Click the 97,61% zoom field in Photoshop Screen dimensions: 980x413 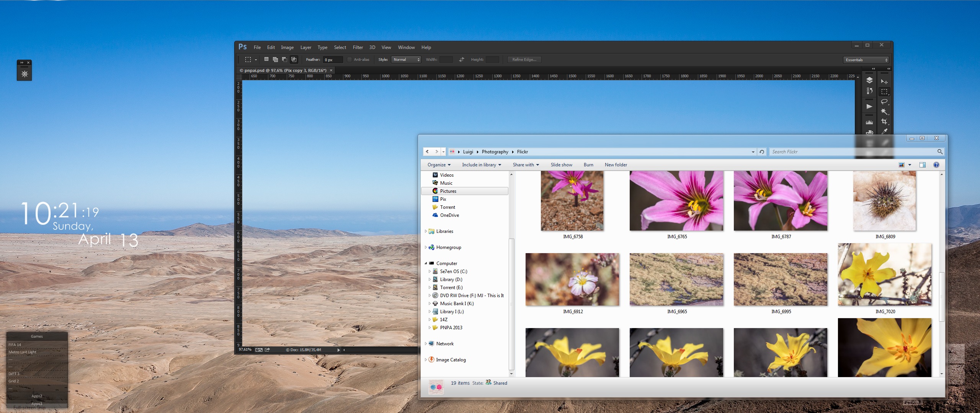[245, 350]
